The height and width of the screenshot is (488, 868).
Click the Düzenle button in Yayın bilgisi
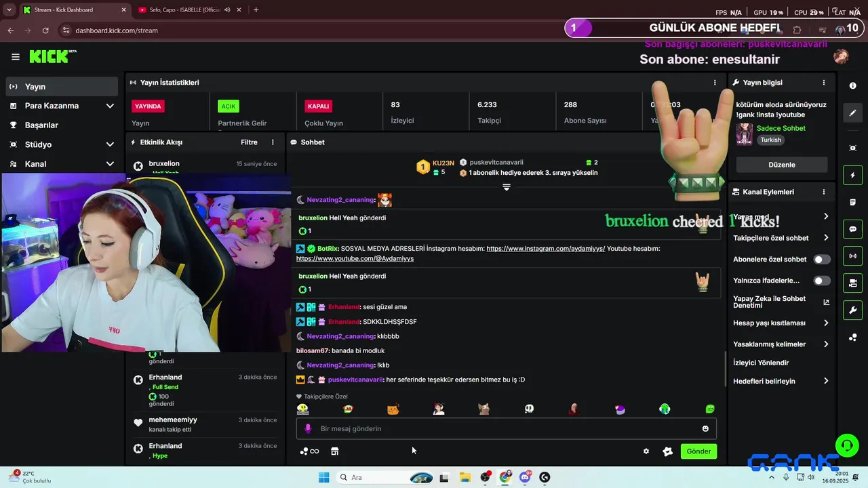point(782,165)
